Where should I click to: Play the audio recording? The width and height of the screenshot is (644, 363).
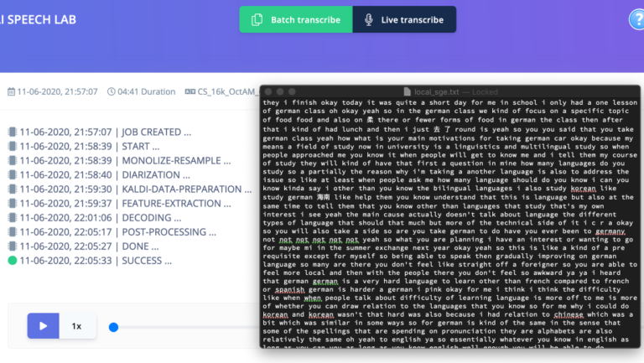43,326
